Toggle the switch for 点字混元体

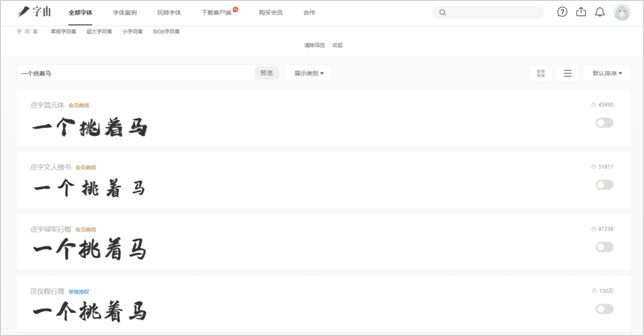(605, 123)
